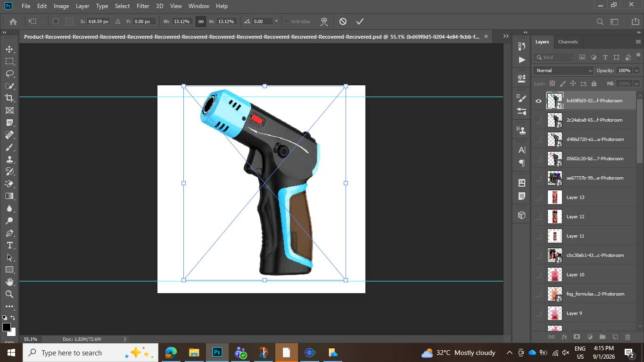644x362 pixels.
Task: Select the Hand tool
Action: pyautogui.click(x=9, y=282)
